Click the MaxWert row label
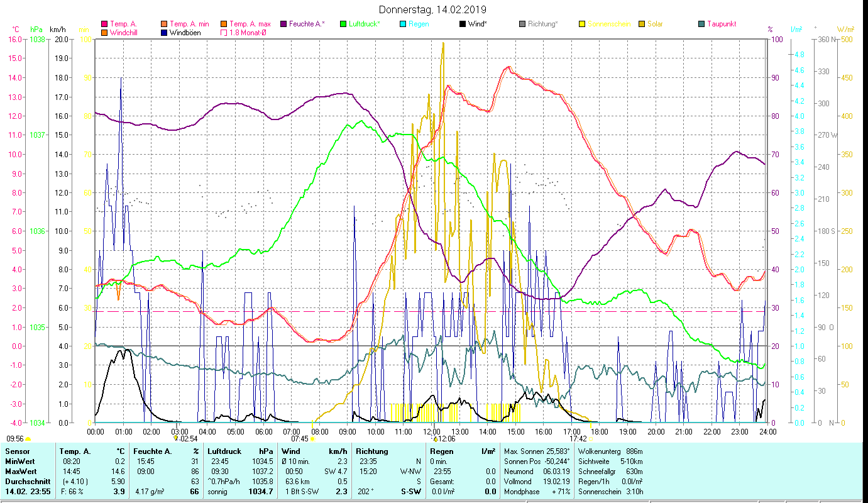Screen dimensions: 868x503 point(21,472)
